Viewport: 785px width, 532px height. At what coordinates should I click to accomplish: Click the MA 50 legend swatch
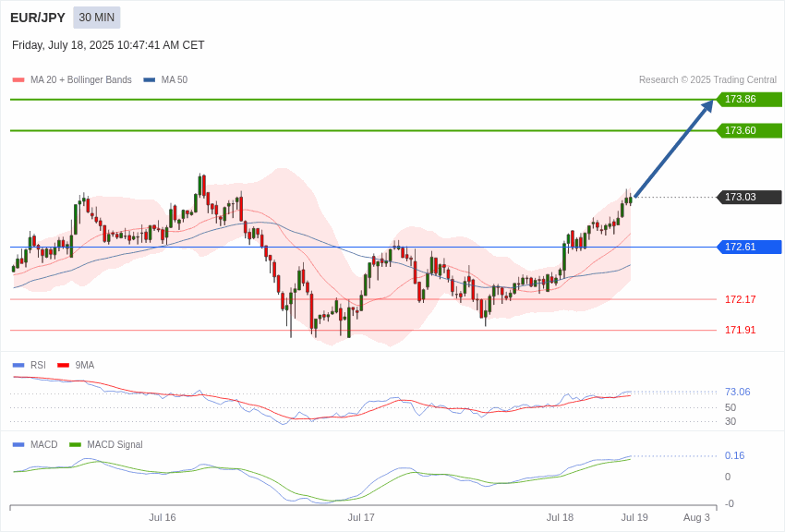[x=150, y=80]
